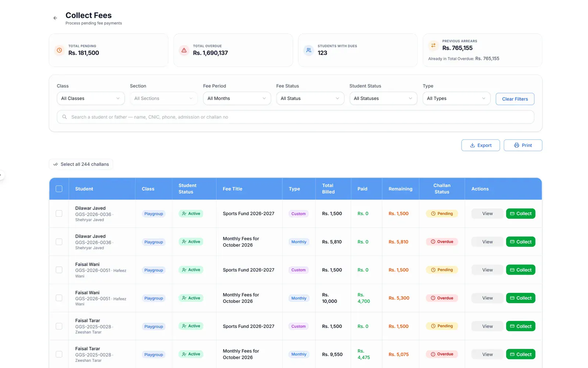
Task: Click the search magnifier icon
Action: [x=65, y=117]
